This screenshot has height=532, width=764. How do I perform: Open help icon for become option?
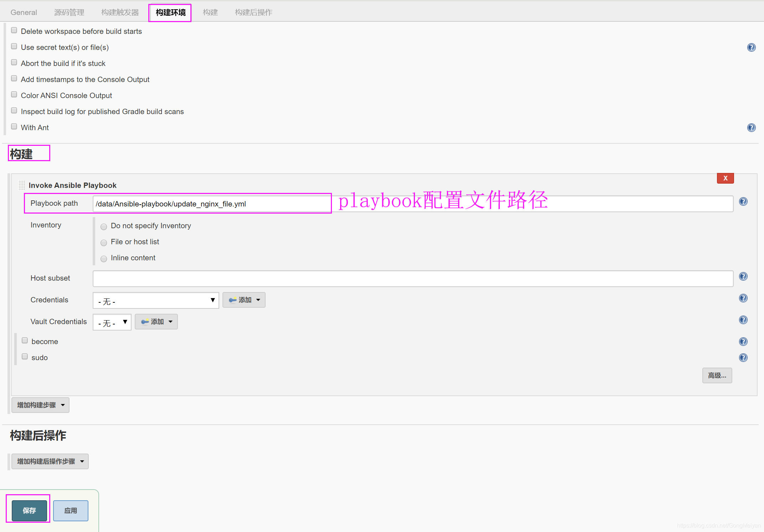tap(743, 342)
